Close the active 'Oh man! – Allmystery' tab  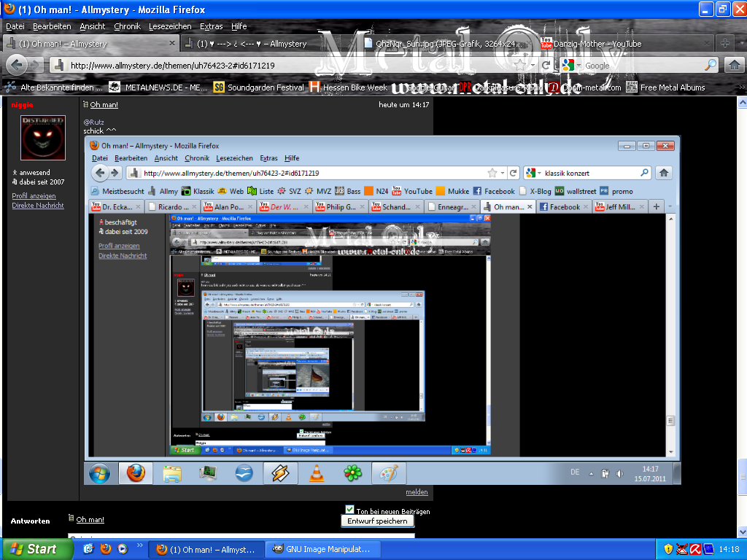(172, 44)
